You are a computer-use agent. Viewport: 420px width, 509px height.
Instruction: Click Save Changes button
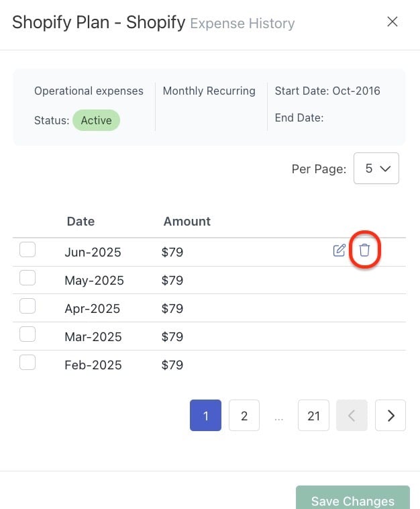tap(353, 498)
